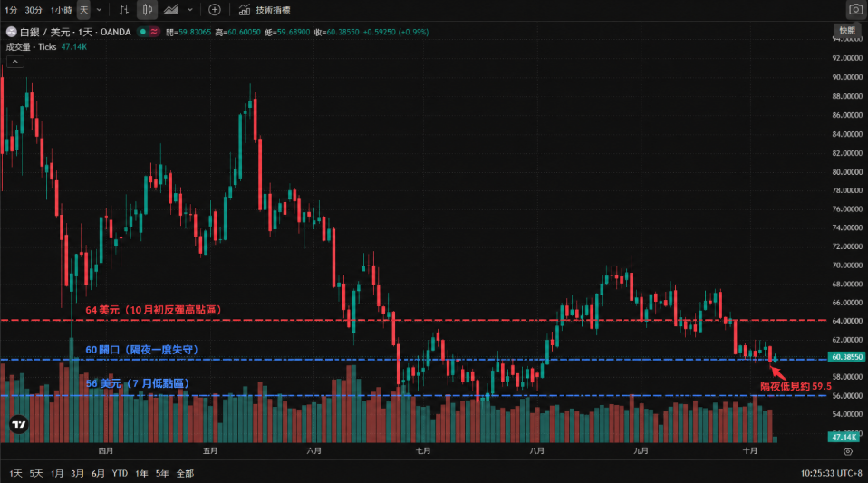The image size is (868, 483).
Task: Click the current price label 60.38550
Action: (846, 357)
